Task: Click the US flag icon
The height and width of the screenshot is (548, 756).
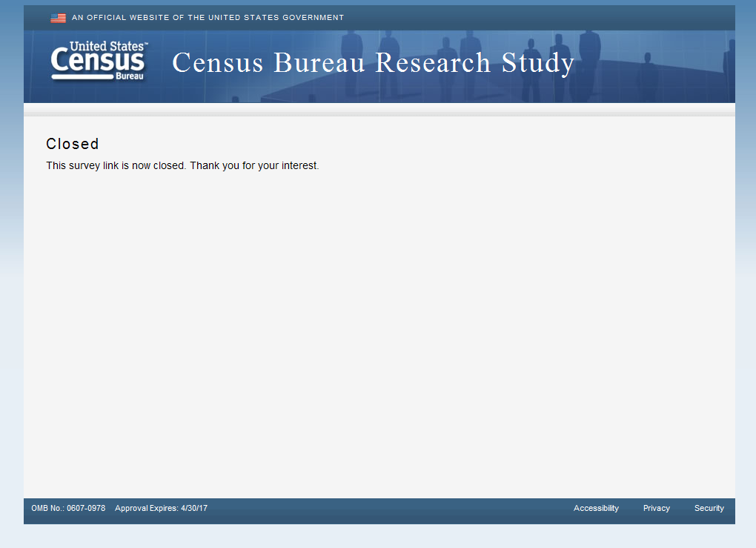Action: point(58,18)
